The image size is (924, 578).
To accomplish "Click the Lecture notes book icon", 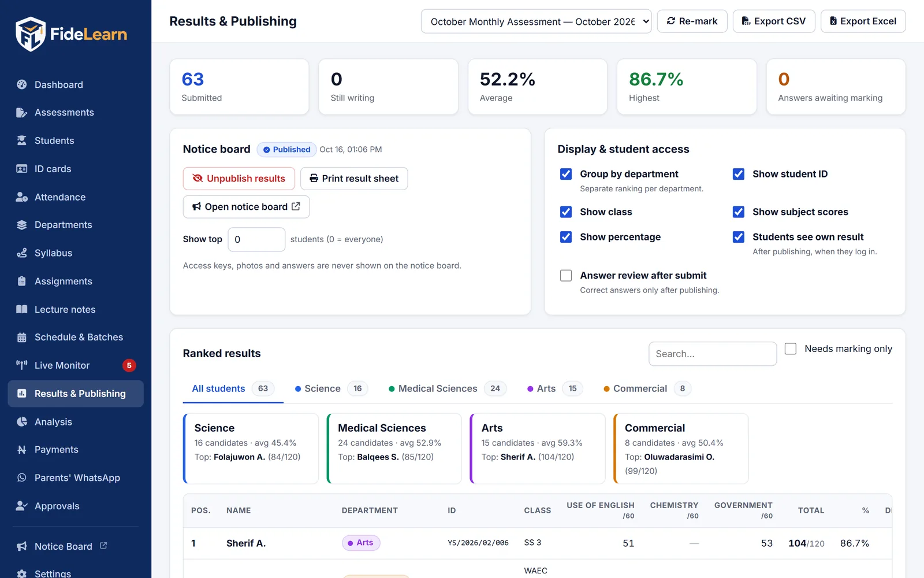I will click(22, 309).
